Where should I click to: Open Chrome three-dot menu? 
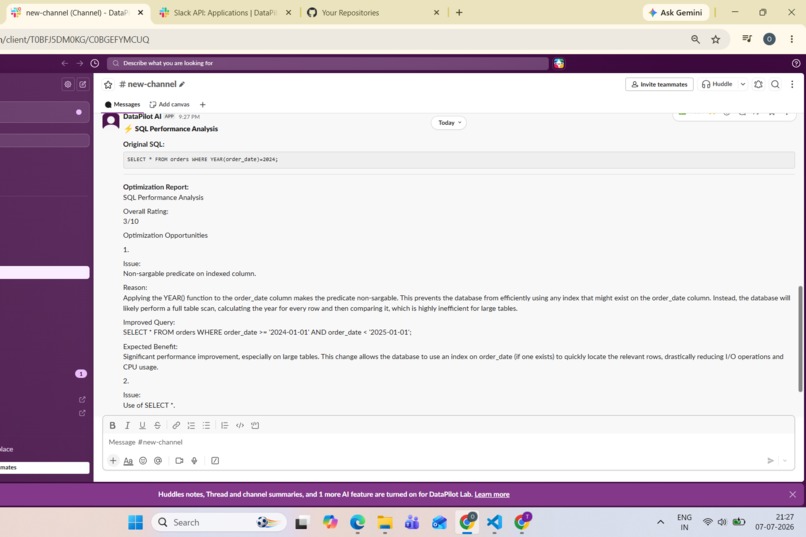pyautogui.click(x=792, y=39)
